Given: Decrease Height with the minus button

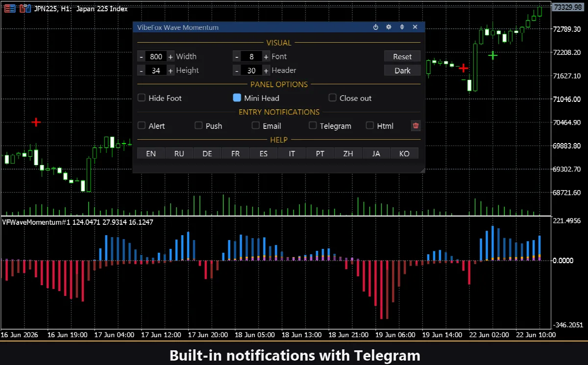Looking at the screenshot, I should coord(141,71).
